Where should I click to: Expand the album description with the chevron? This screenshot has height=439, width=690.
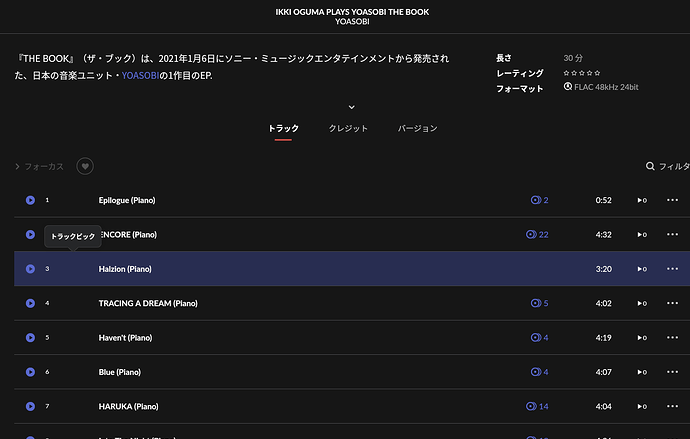(x=352, y=107)
